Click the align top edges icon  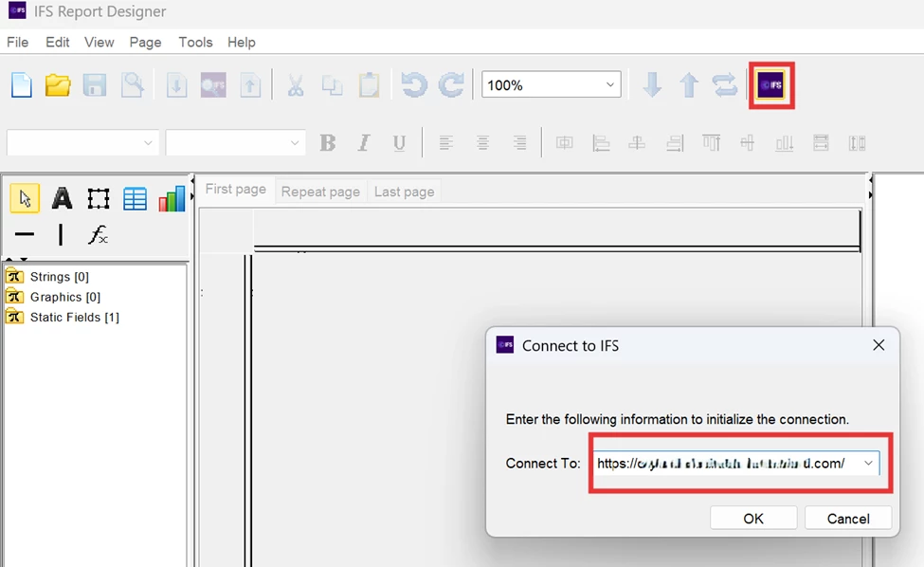[x=712, y=142]
